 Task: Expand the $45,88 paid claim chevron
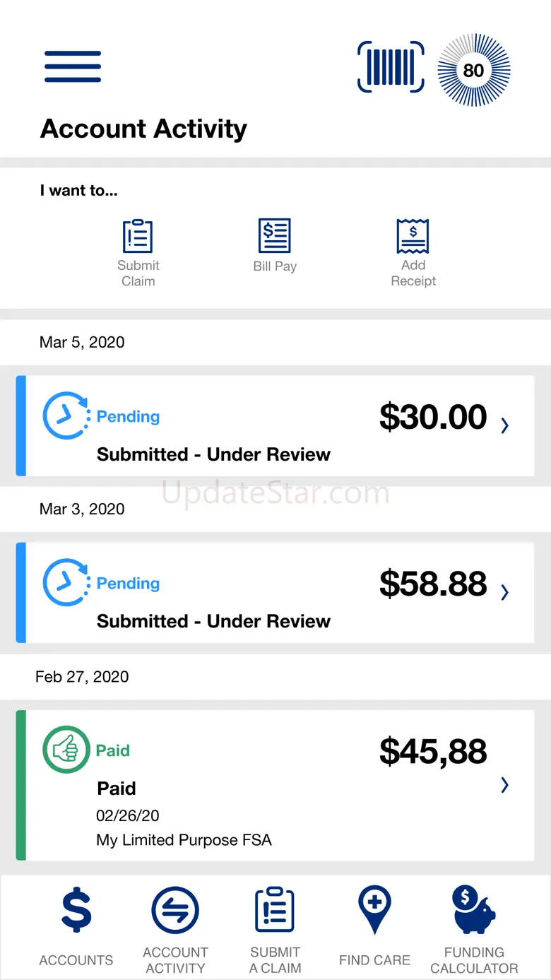pos(504,785)
